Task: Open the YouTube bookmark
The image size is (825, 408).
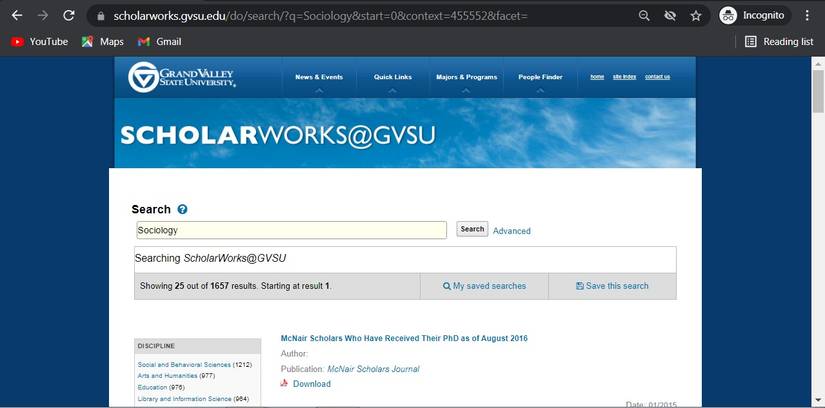Action: point(39,42)
